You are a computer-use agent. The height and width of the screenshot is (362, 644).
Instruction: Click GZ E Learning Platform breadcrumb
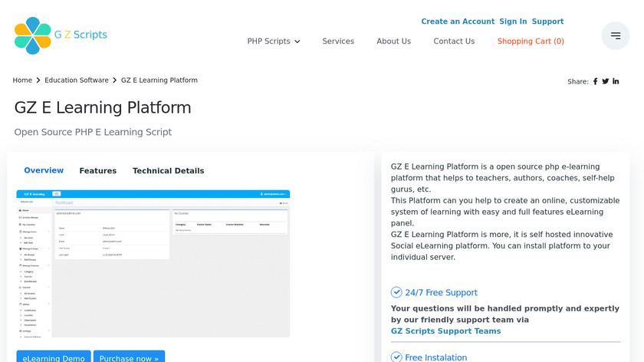[x=159, y=80]
